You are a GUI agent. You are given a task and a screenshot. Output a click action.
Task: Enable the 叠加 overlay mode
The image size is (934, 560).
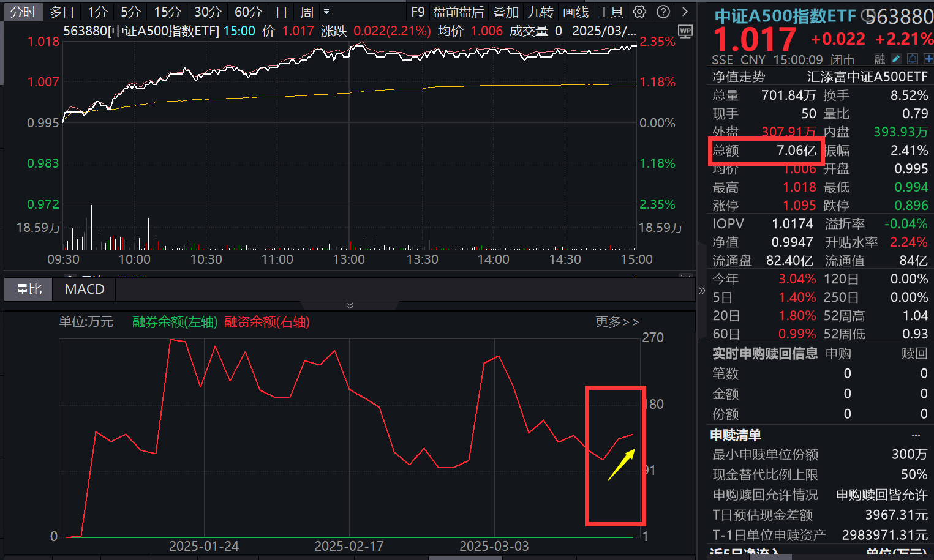pos(505,11)
